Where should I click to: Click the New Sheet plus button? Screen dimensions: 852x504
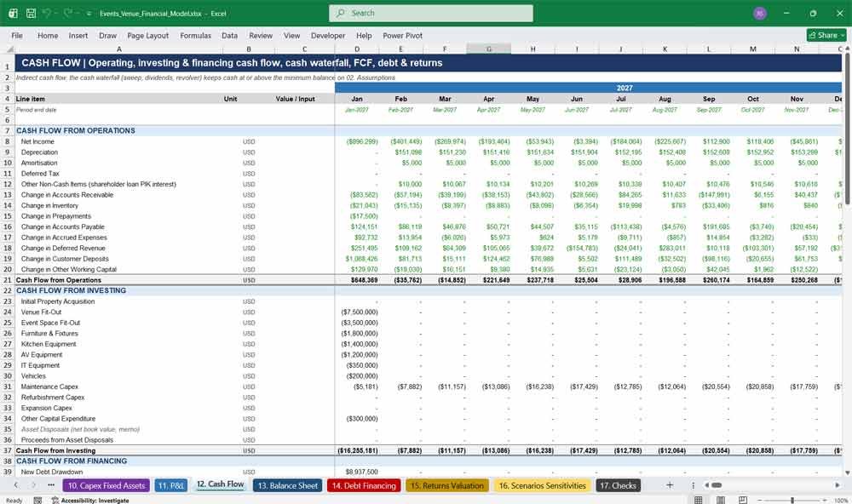point(670,485)
